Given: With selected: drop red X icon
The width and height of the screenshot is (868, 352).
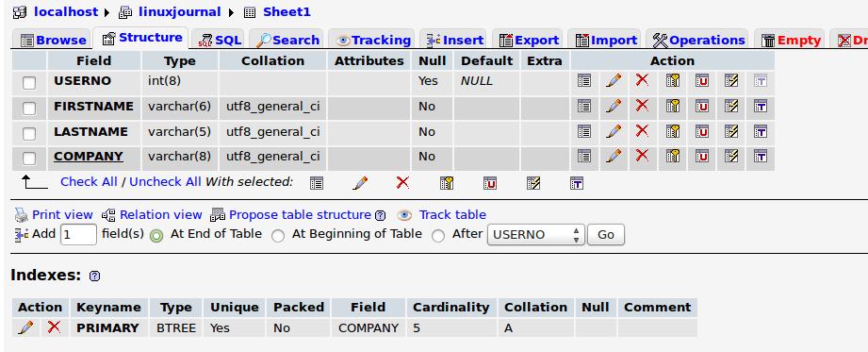Looking at the screenshot, I should click(403, 182).
